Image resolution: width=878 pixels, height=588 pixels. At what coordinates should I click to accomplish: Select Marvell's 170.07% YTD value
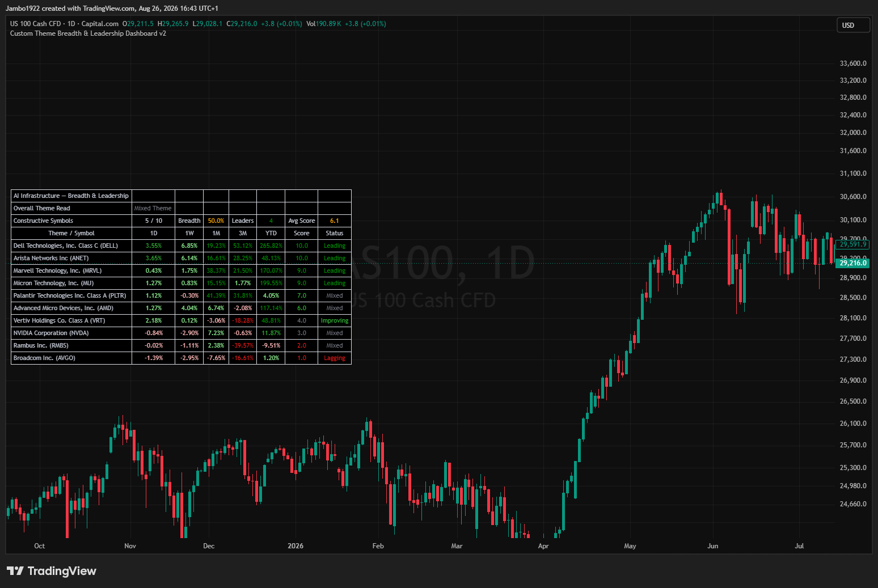(x=271, y=270)
